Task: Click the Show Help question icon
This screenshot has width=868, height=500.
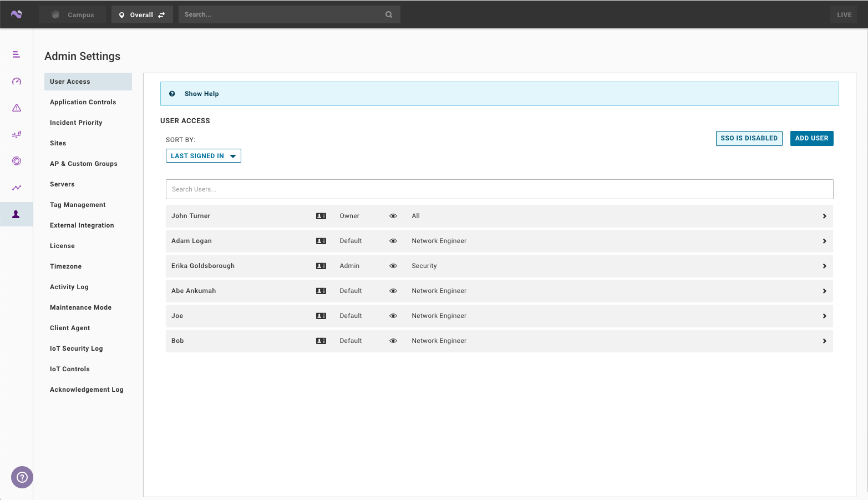Action: [172, 94]
